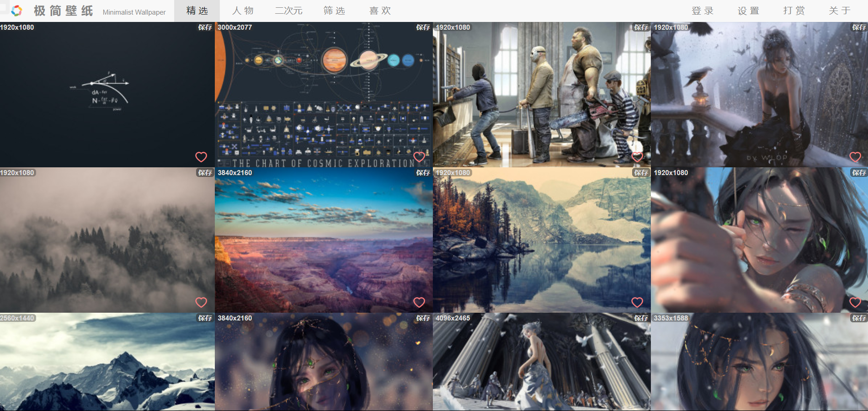Screen dimensions: 868x411
Task: Favorite the bank robbery cartoon wallpaper
Action: pos(637,157)
